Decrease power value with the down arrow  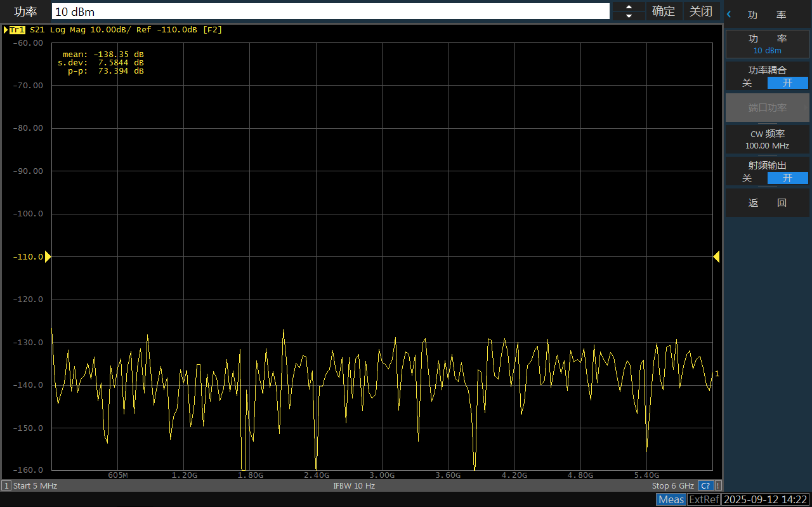tap(629, 15)
